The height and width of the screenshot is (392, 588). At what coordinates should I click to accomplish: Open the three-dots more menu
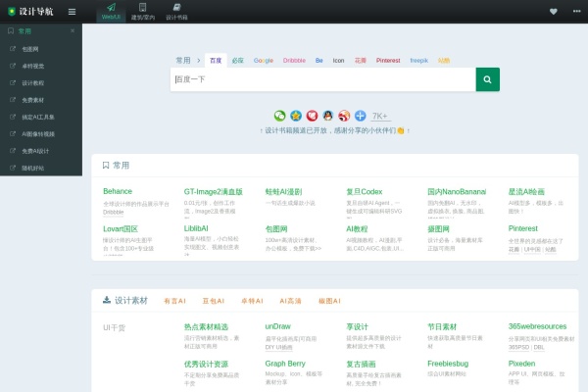577,11
